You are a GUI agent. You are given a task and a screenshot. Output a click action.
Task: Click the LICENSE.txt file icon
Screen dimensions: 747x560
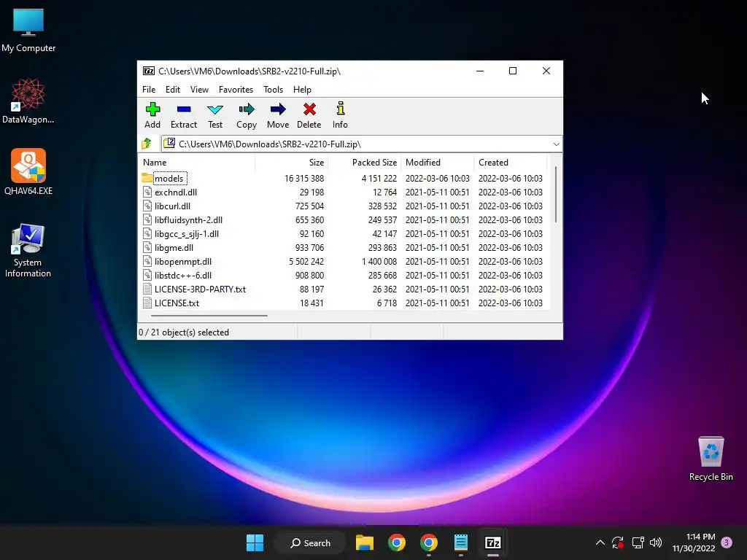pos(147,303)
